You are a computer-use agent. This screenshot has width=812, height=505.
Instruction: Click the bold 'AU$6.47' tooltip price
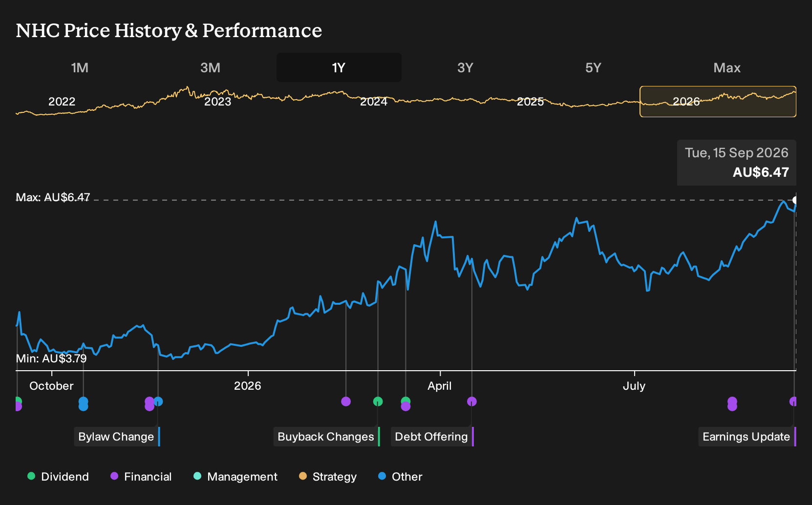click(x=761, y=172)
